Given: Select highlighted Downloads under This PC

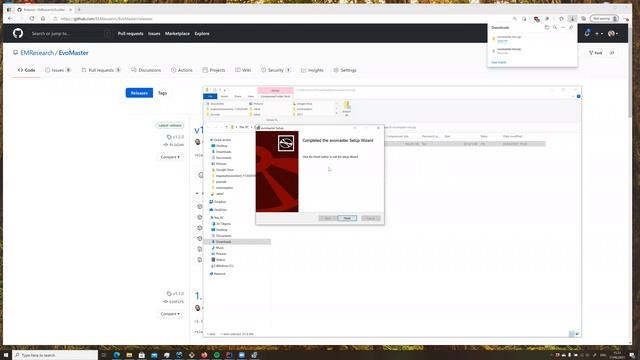Looking at the screenshot, I should (237, 242).
